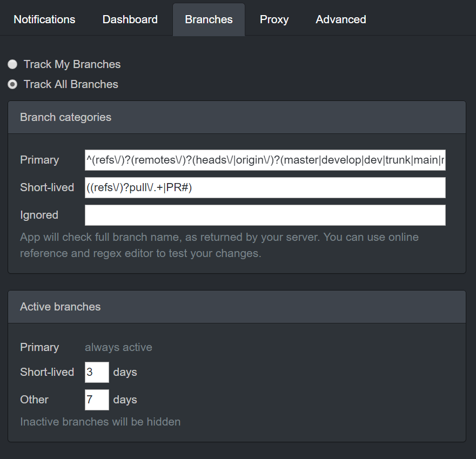The width and height of the screenshot is (476, 459).
Task: Click the Branch categories panel header
Action: pyautogui.click(x=237, y=117)
